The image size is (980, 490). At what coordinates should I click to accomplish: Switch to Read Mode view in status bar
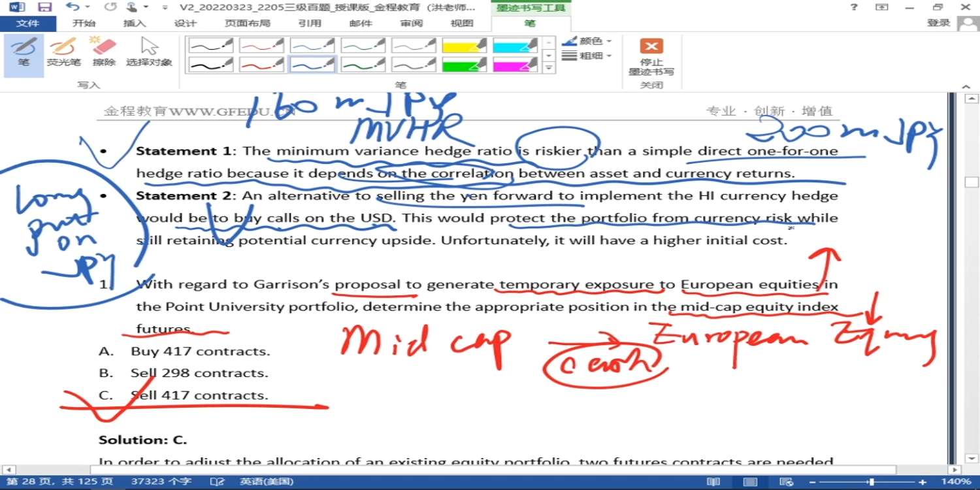[713, 482]
